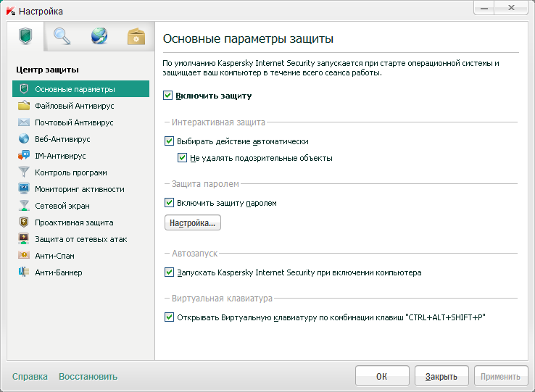Open Проактивная защита settings

click(x=80, y=222)
